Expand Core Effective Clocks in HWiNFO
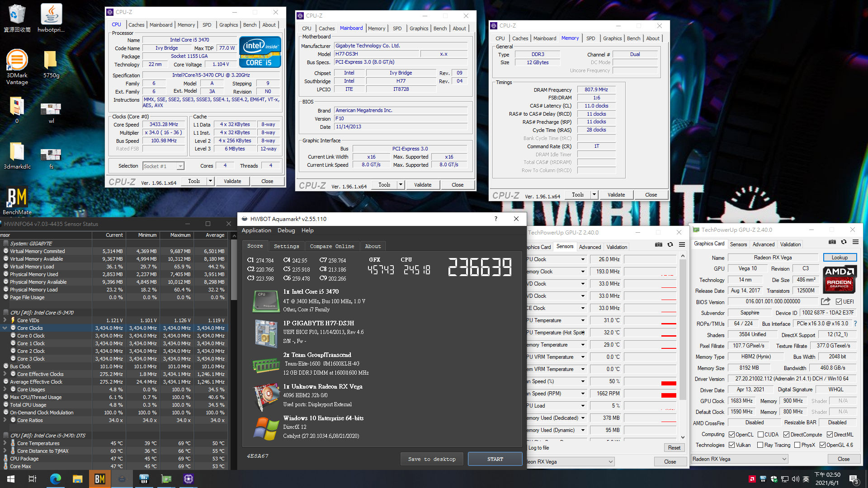This screenshot has width=868, height=488. 5,374
